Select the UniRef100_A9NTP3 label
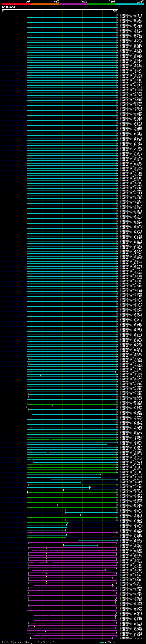146x644 pixels. [131, 47]
